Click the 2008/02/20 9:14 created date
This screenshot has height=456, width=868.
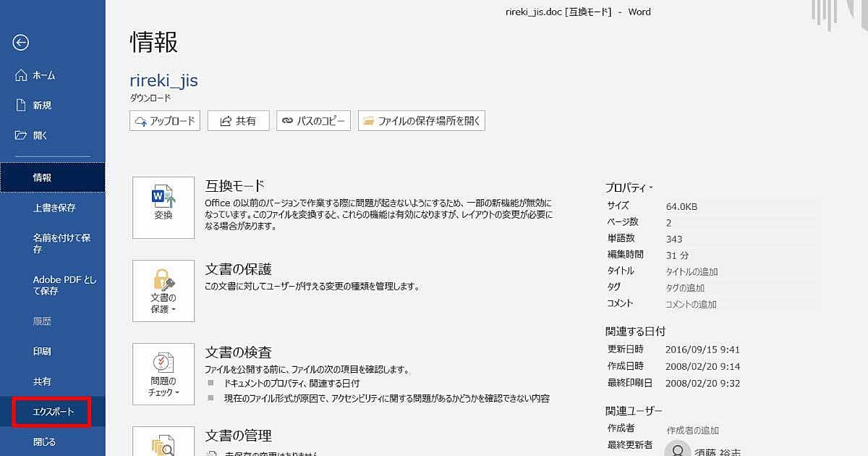pos(702,366)
